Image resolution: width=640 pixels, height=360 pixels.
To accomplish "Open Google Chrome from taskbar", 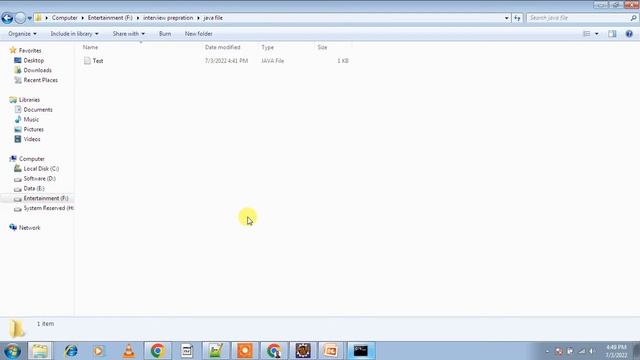I will tap(158, 351).
